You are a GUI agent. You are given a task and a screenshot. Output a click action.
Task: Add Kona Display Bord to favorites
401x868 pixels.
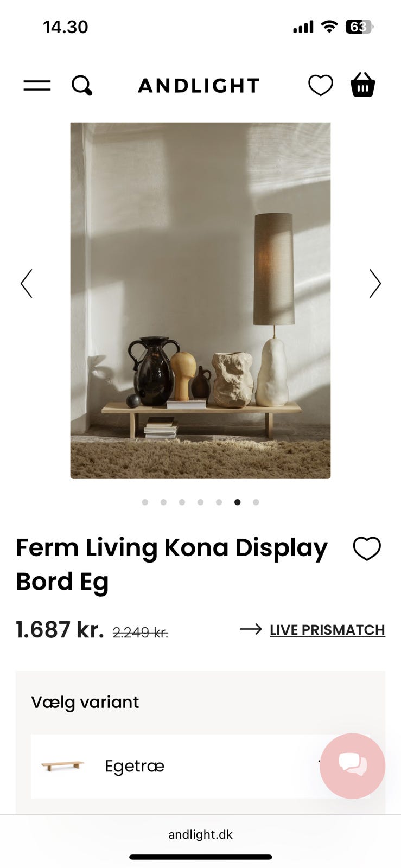tap(367, 548)
